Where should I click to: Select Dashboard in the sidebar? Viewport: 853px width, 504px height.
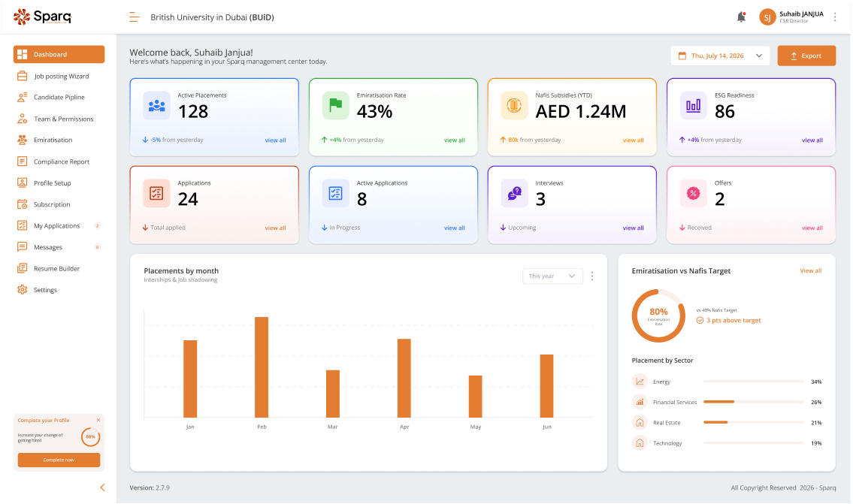[59, 54]
